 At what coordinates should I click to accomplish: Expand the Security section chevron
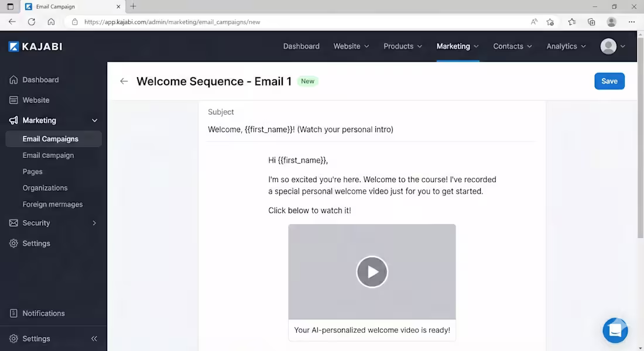94,223
